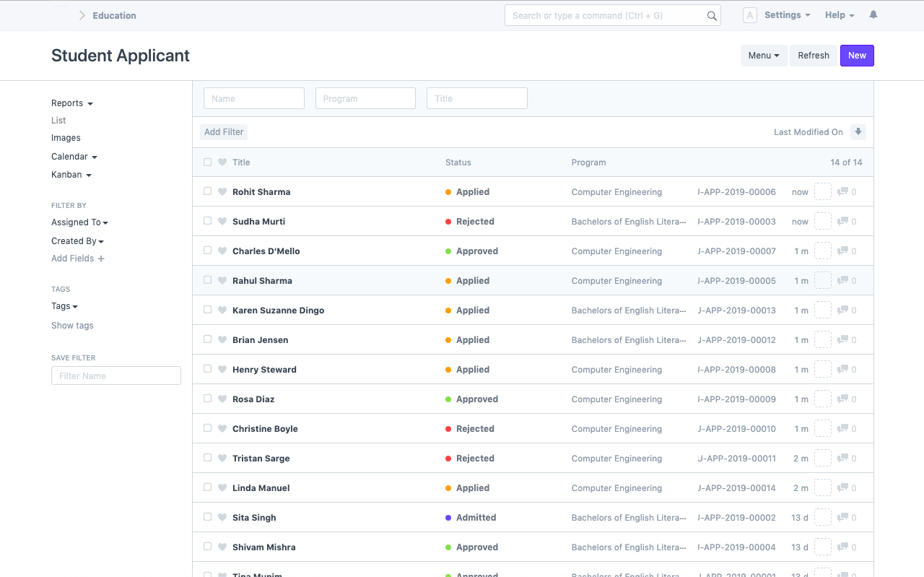Open comments icon for Charles D'Mello
Viewport: 924px width, 577px height.
[x=842, y=251]
